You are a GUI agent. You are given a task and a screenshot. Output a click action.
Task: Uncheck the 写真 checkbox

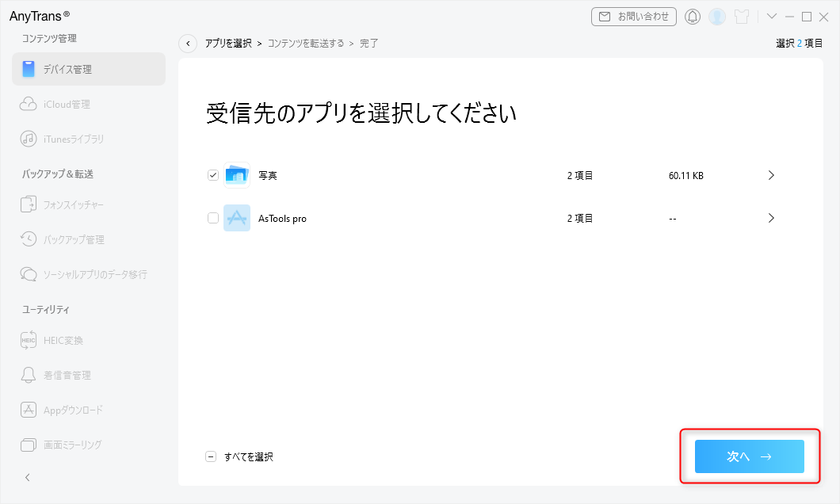click(213, 175)
